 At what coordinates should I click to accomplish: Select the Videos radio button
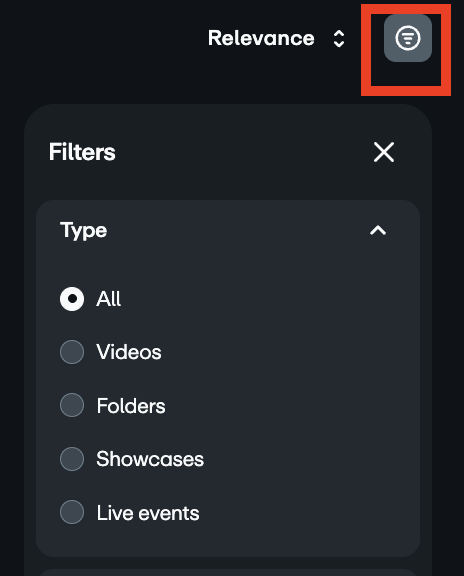(x=72, y=352)
